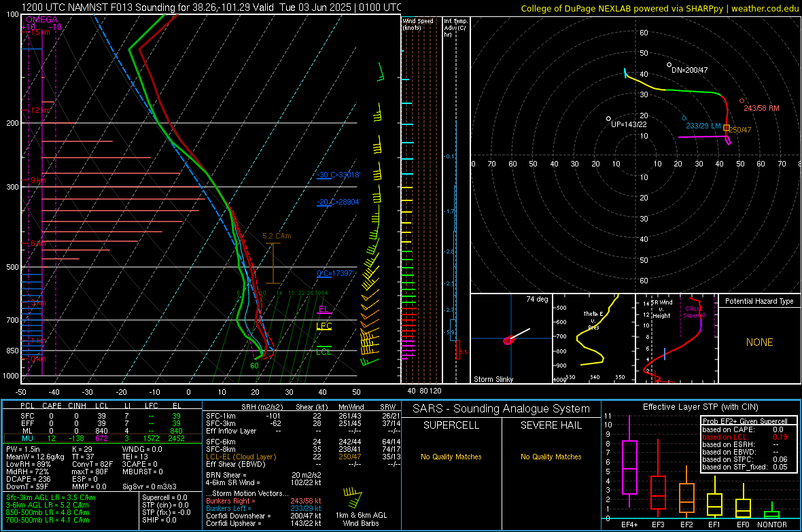Click the '233/29 LM' hodograph label
The image size is (802, 532).
tap(703, 126)
